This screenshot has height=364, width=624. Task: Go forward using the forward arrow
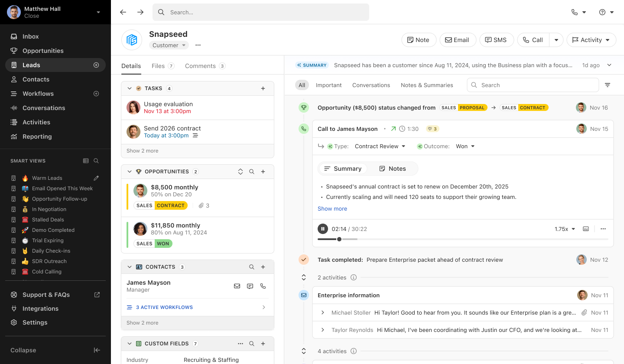point(140,12)
